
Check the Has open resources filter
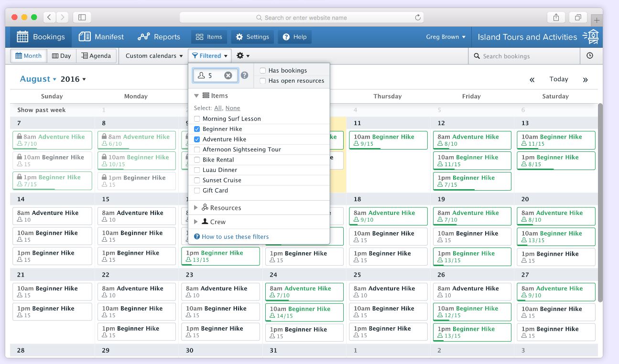[262, 81]
